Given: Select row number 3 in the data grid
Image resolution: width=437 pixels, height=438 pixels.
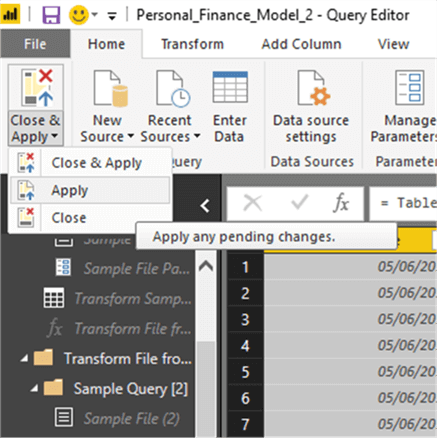Looking at the screenshot, I should [x=245, y=320].
